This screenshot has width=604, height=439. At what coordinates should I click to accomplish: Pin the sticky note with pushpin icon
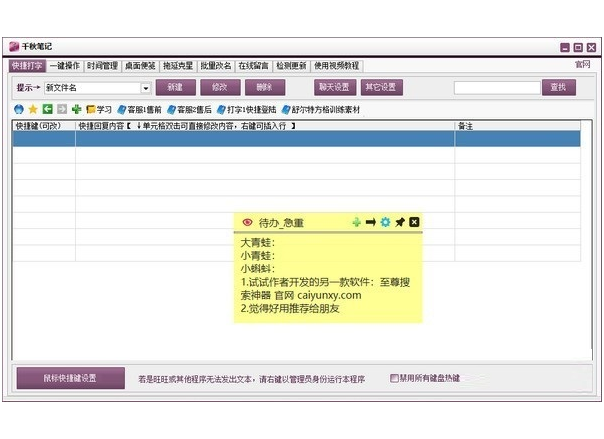400,222
